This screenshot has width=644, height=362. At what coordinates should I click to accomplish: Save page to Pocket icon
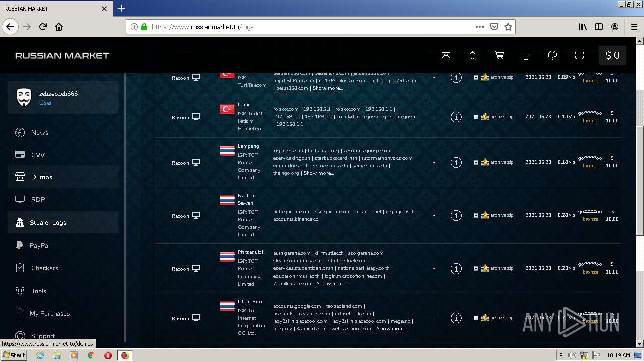click(x=494, y=27)
